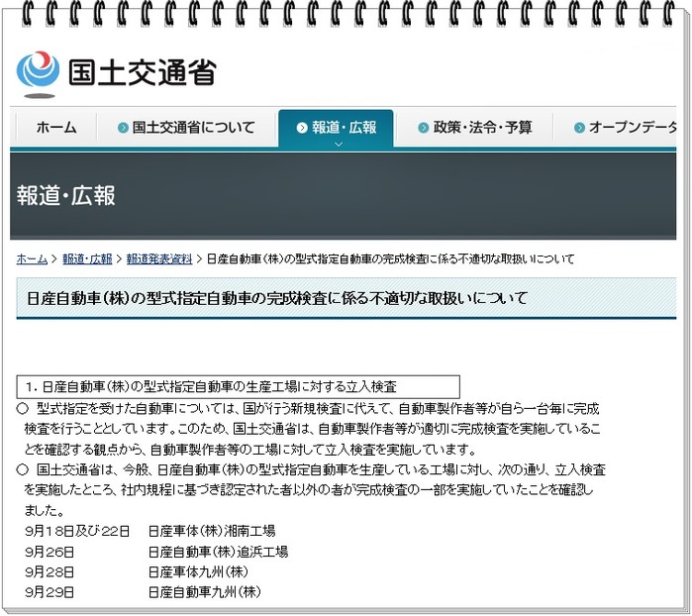
Task: Expand the chevron under the 報道・広報 tab
Action: 339,144
